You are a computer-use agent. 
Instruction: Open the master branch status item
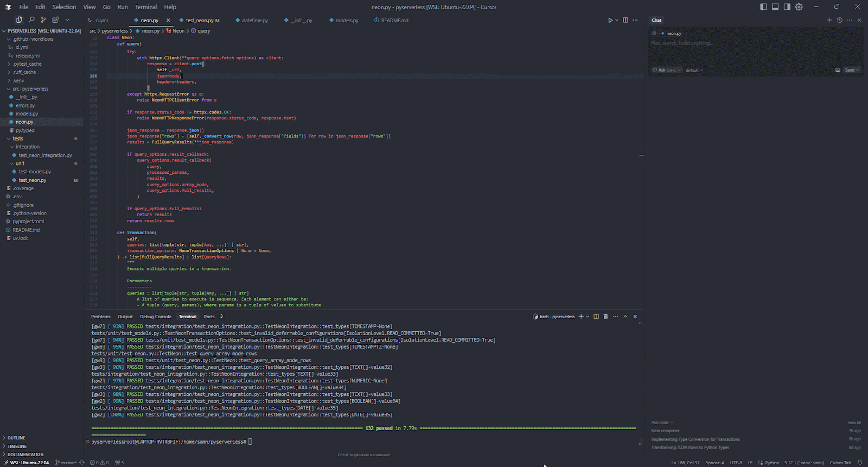click(x=67, y=463)
